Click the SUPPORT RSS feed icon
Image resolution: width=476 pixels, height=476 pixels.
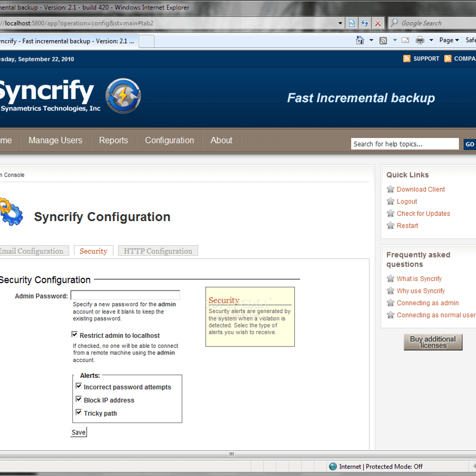[407, 59]
